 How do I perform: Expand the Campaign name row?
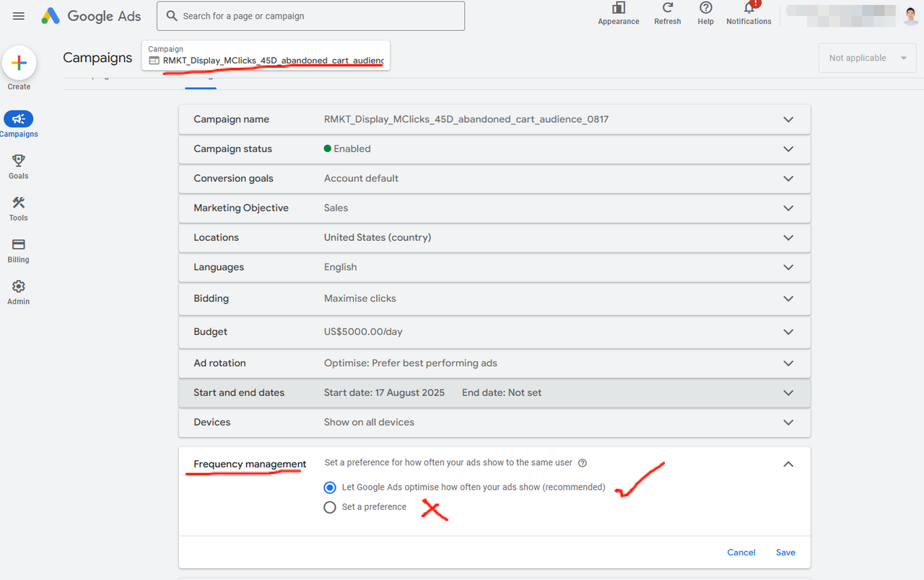coord(788,119)
